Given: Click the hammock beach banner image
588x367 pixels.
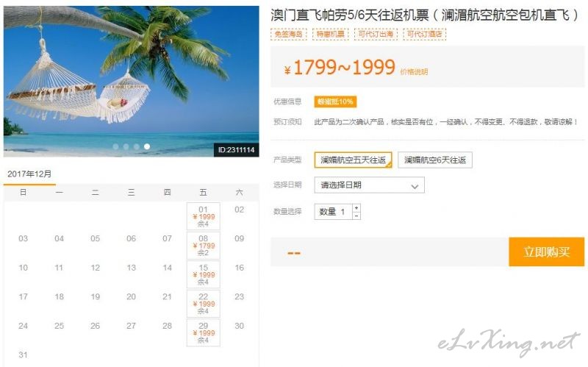Looking at the screenshot, I should [132, 81].
